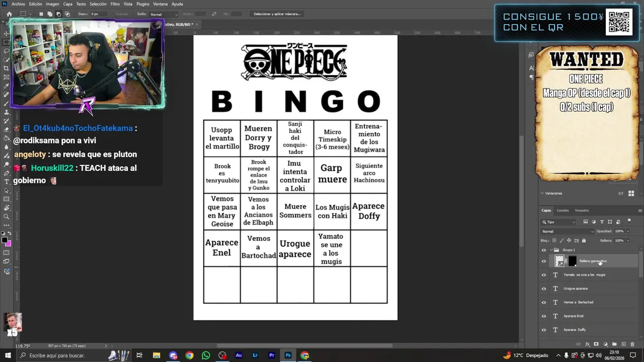Click the background magenta color swatch
The image size is (644, 362).
[x=8, y=244]
